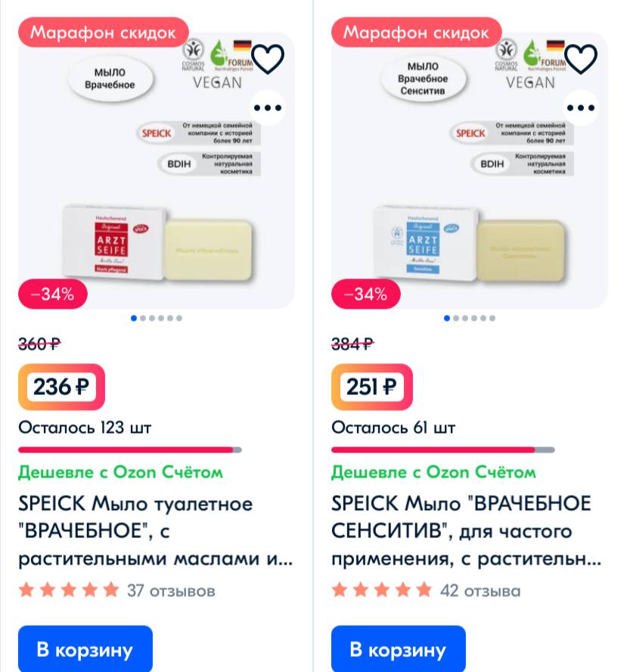Viewport: 624px width, 672px height.
Task: Tap the right Марафон скидок badge
Action: click(416, 33)
